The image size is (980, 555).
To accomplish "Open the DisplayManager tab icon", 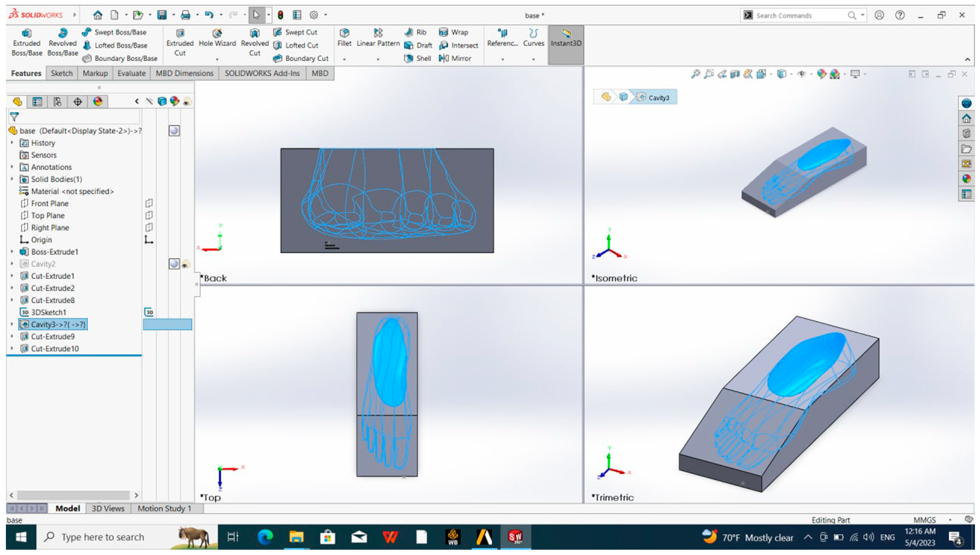I will point(98,102).
